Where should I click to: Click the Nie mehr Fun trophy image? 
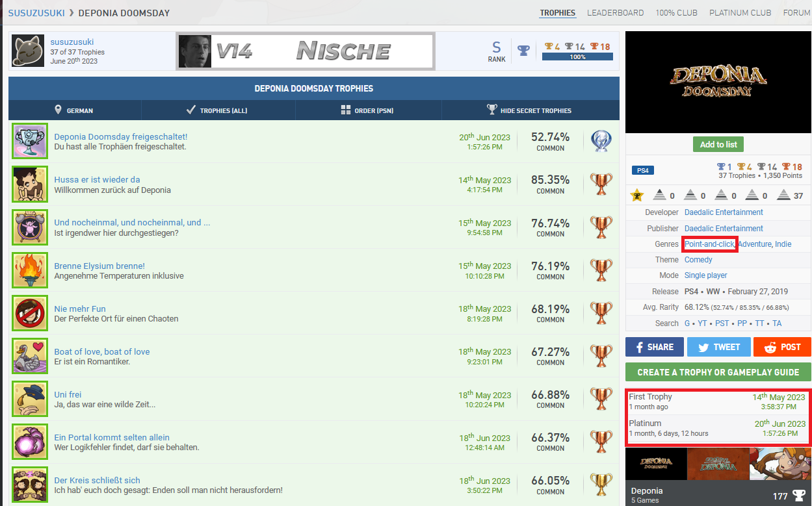click(x=30, y=312)
